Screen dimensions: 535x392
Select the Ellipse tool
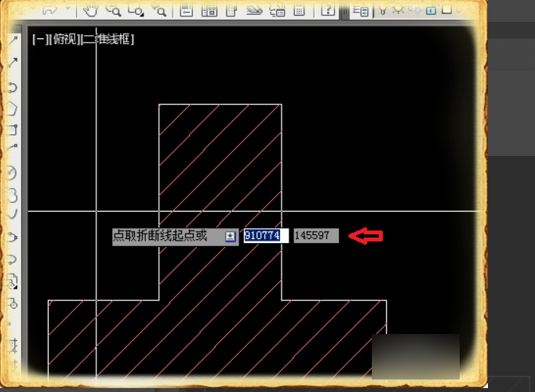point(13,237)
